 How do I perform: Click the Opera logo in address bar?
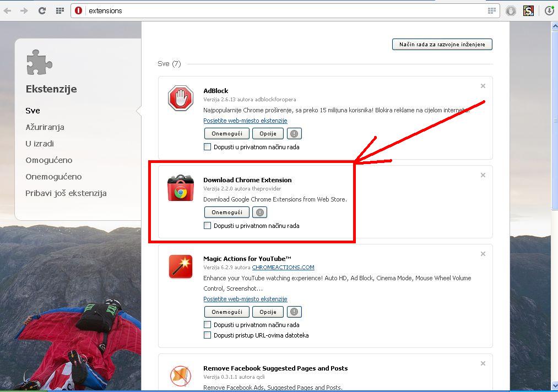coord(78,10)
